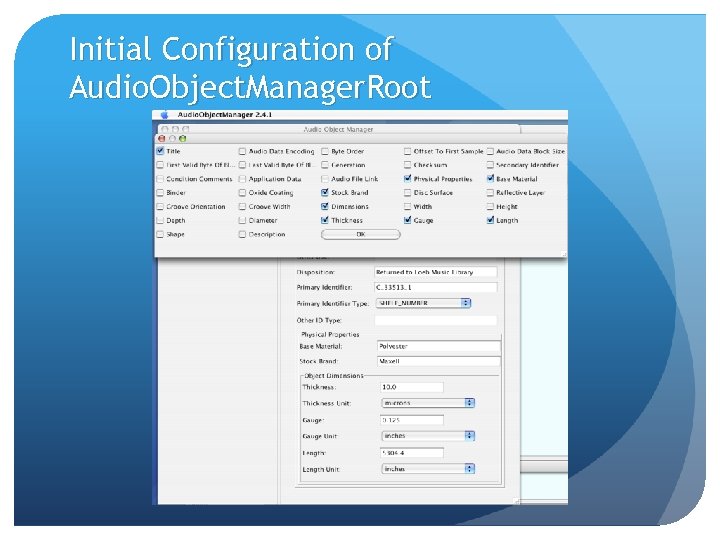
Task: Click the Length value field
Action: 412,453
